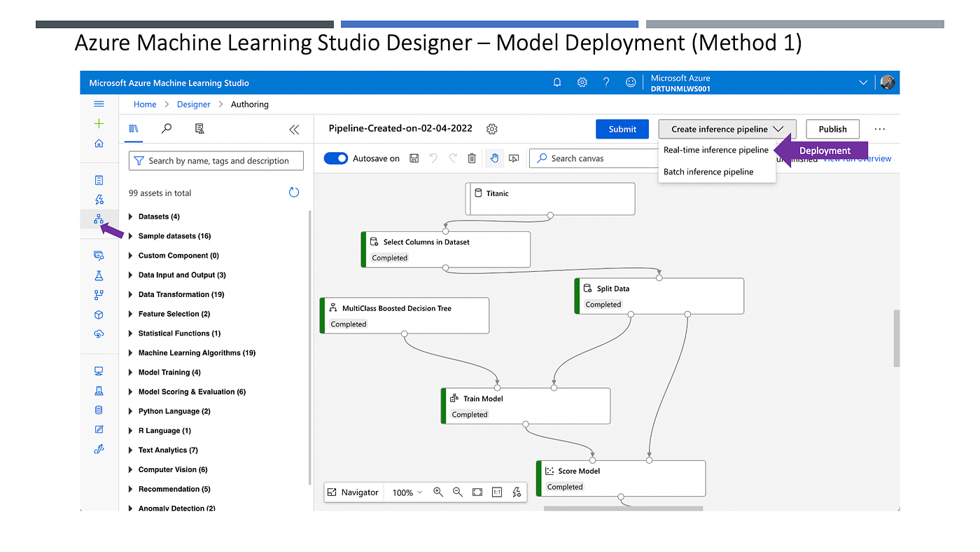Open the Microsoft Azure workspace switcher chevron

863,83
